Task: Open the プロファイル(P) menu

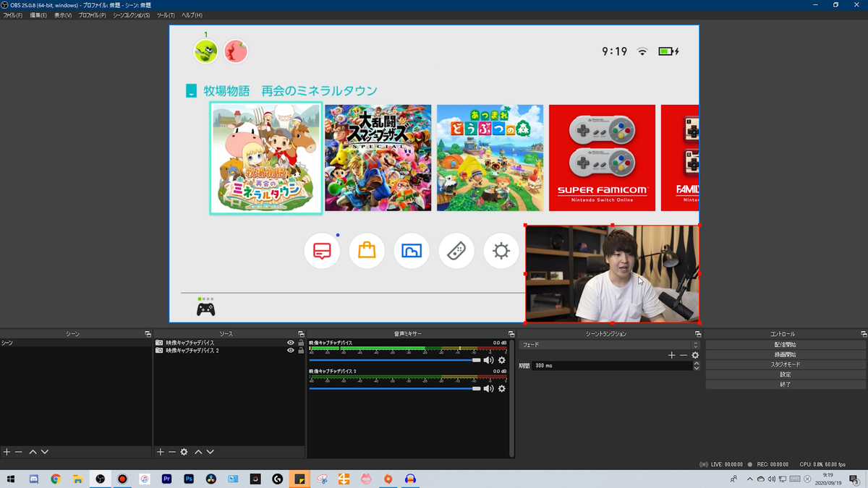Action: (92, 15)
